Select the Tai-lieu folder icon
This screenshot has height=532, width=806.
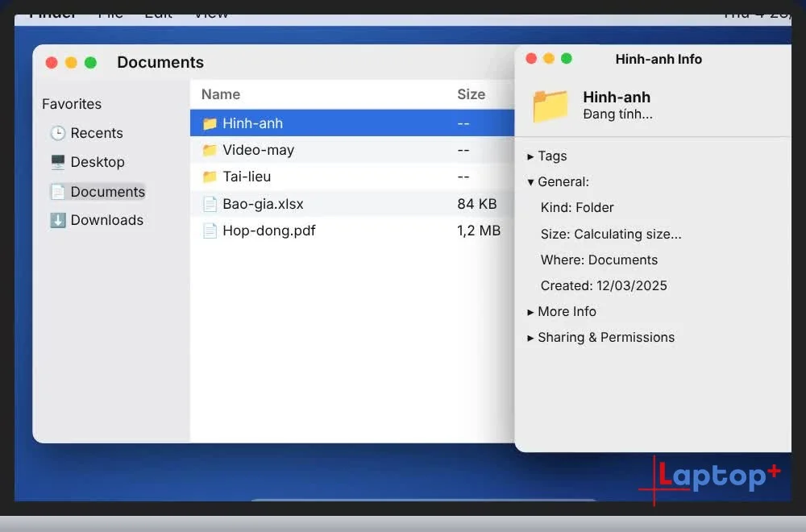[x=210, y=177]
